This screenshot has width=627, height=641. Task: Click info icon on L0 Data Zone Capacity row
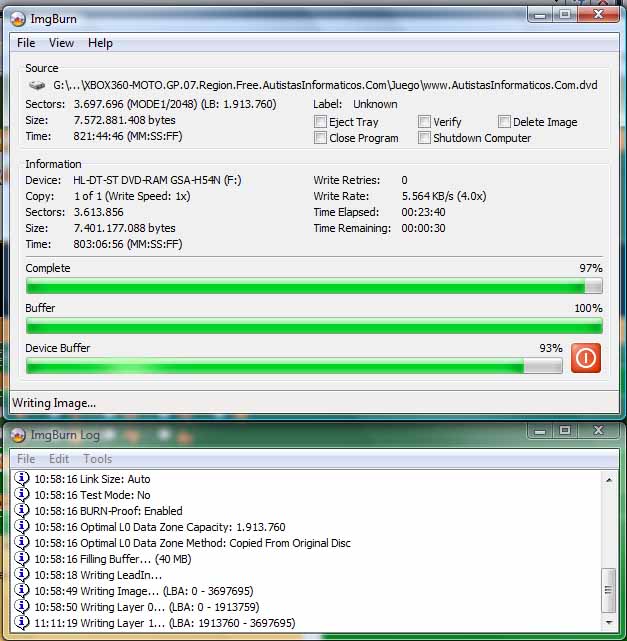[22, 527]
